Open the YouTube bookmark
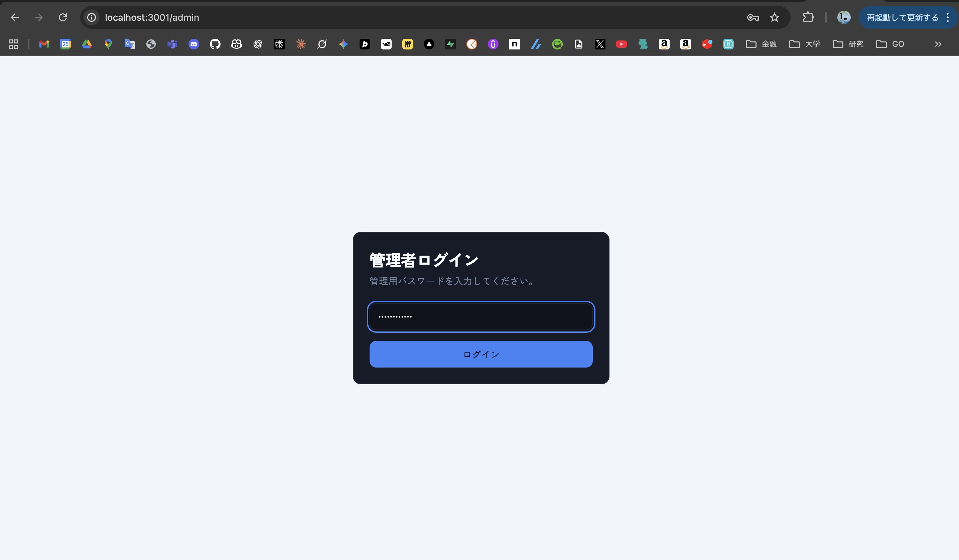Image resolution: width=959 pixels, height=560 pixels. point(622,44)
